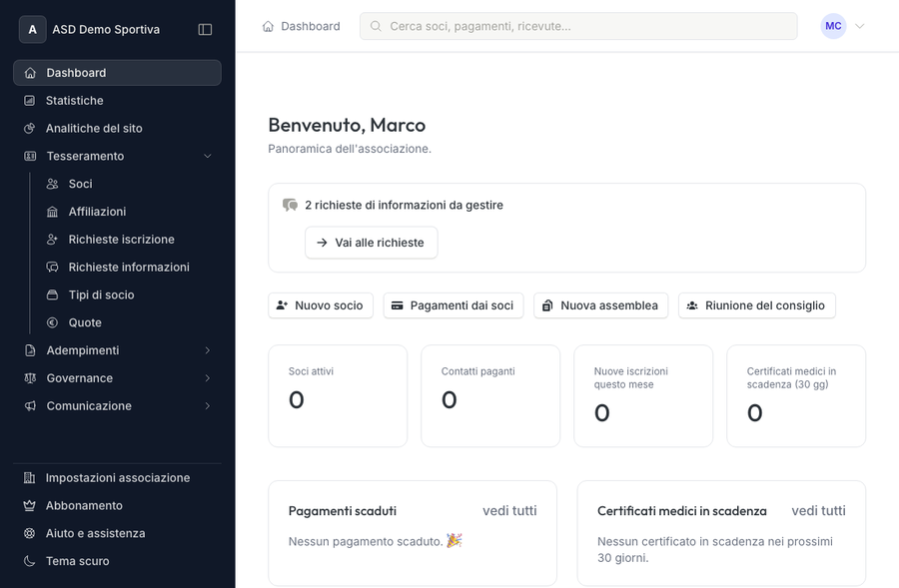899x588 pixels.
Task: Click the Analitiche del sito pie-chart icon
Action: pyautogui.click(x=30, y=129)
